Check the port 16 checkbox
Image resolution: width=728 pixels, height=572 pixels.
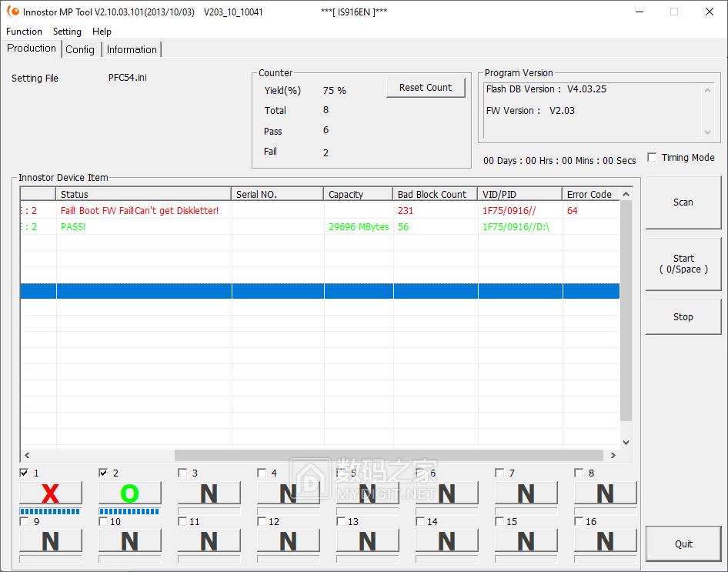point(579,521)
